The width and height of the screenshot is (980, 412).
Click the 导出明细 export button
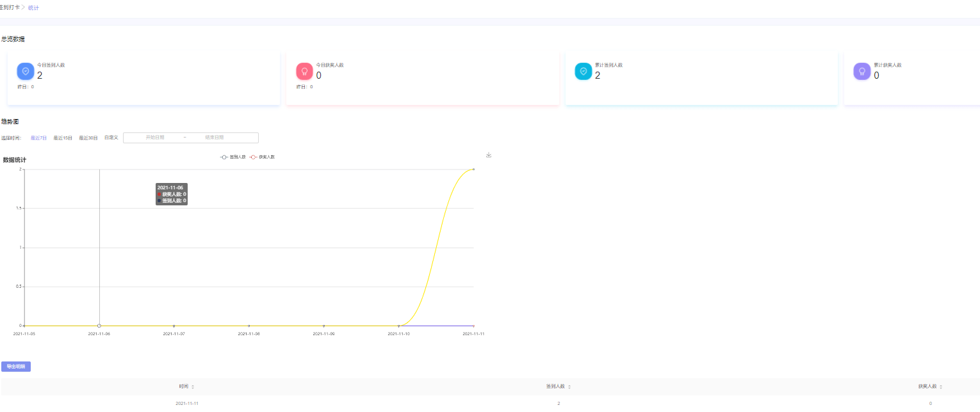tap(16, 367)
